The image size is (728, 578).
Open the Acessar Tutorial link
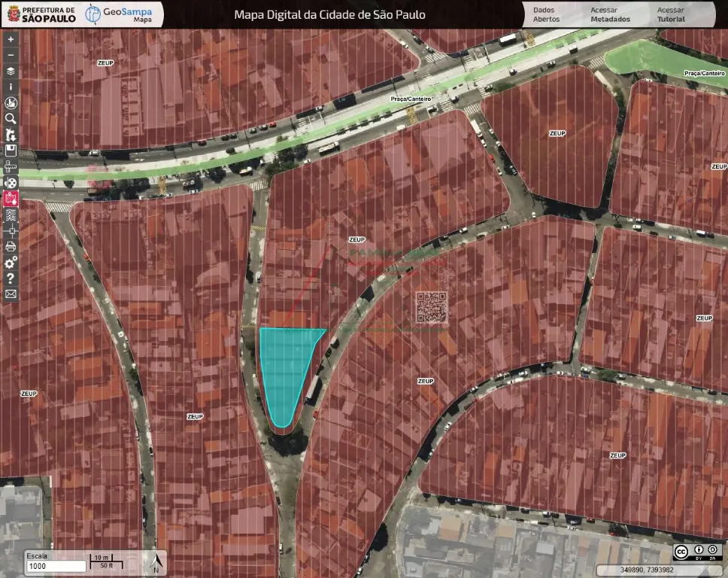coord(670,14)
